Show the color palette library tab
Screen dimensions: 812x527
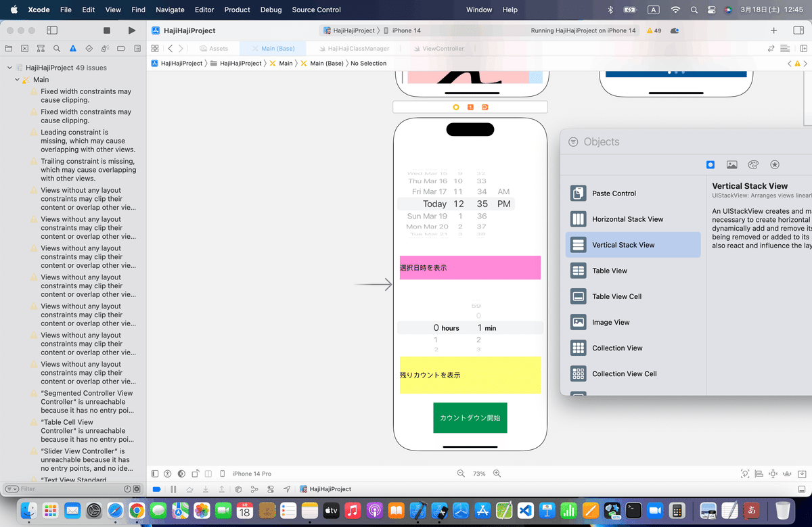(753, 164)
